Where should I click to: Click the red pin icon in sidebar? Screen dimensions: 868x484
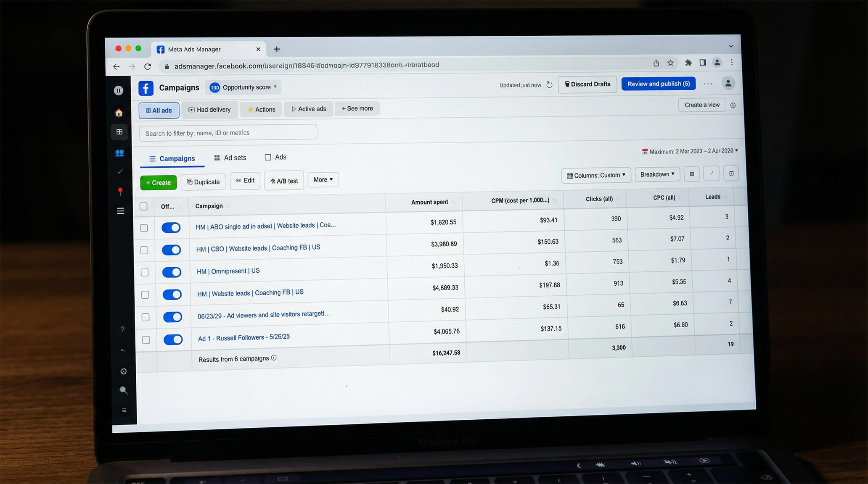[x=120, y=192]
